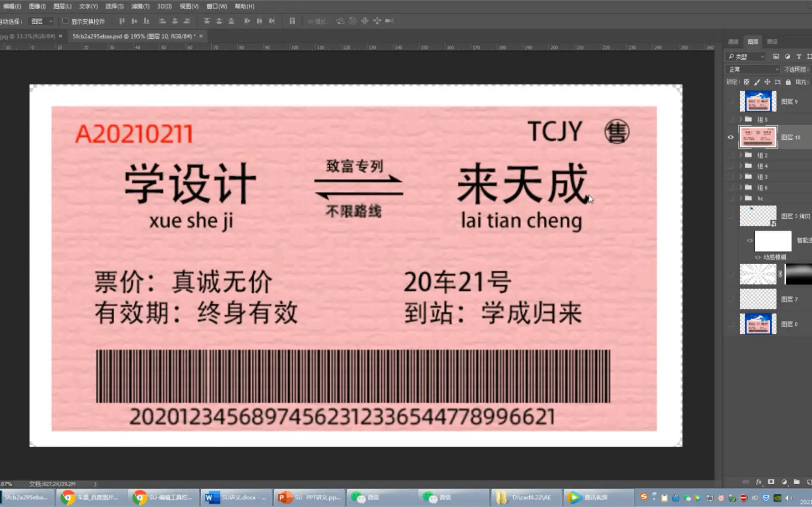This screenshot has width=812, height=507.
Task: Lock all padlock icon
Action: [x=788, y=82]
